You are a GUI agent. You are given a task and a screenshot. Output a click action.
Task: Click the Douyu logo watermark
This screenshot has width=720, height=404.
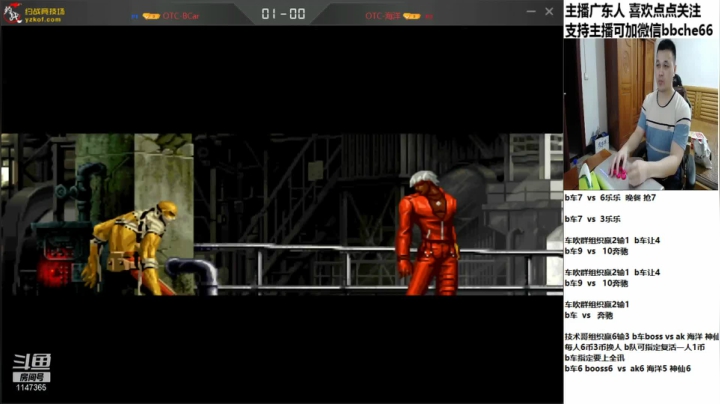pyautogui.click(x=31, y=362)
